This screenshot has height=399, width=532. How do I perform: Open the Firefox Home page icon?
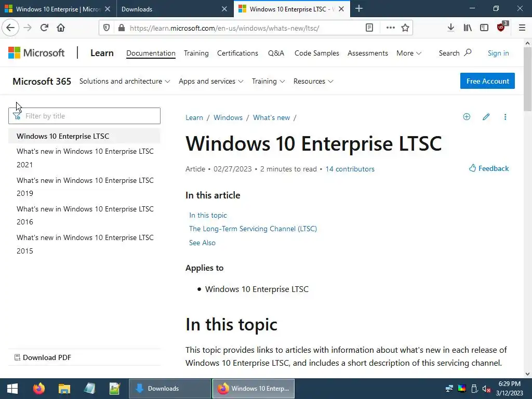[x=61, y=28]
